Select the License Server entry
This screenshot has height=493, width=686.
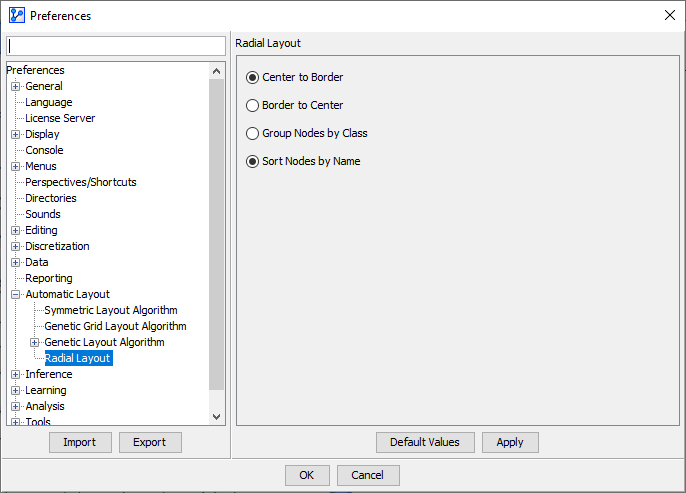click(x=60, y=118)
